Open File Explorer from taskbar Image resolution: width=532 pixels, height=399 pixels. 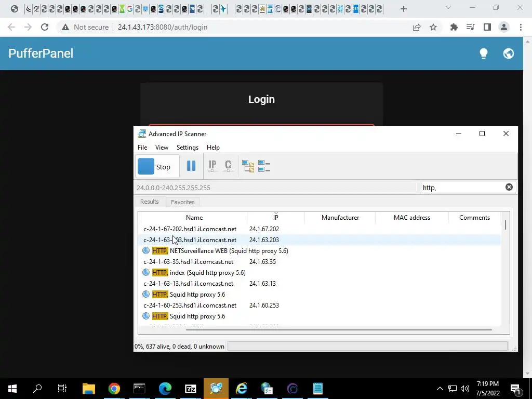88,389
